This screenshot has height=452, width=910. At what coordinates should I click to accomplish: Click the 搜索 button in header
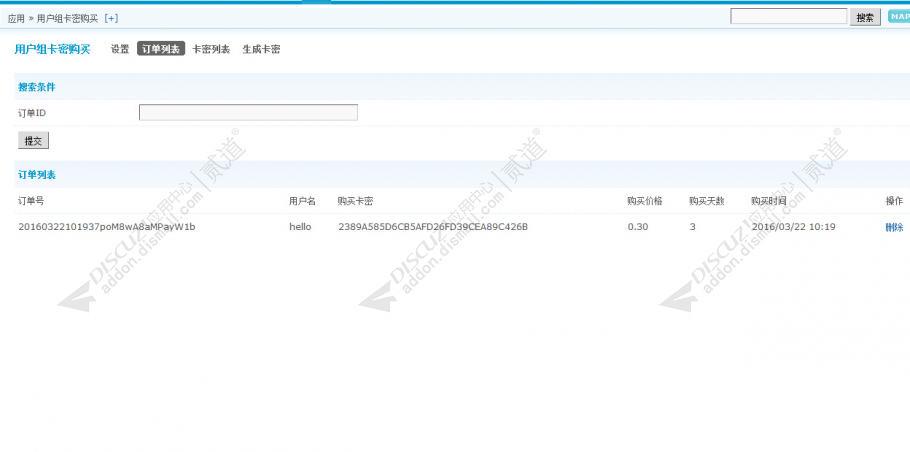coord(865,17)
